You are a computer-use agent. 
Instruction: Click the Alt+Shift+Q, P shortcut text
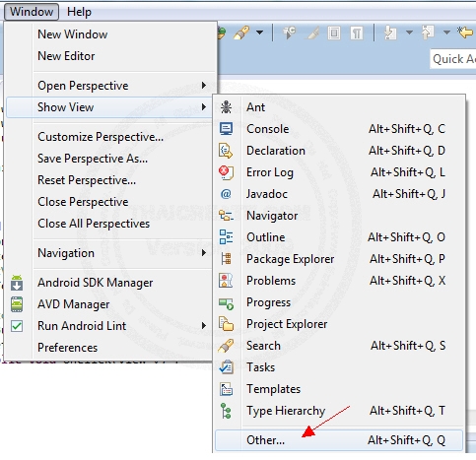(x=407, y=259)
